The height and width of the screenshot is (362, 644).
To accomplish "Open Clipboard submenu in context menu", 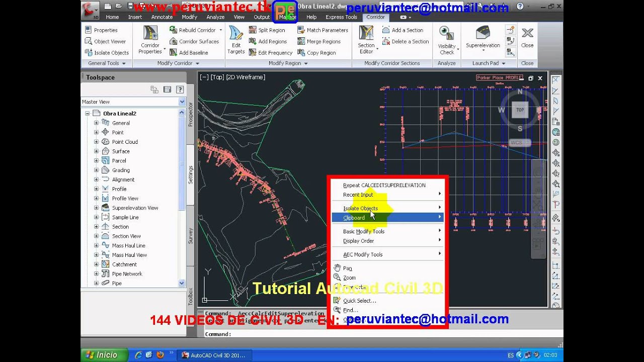I will tap(387, 218).
